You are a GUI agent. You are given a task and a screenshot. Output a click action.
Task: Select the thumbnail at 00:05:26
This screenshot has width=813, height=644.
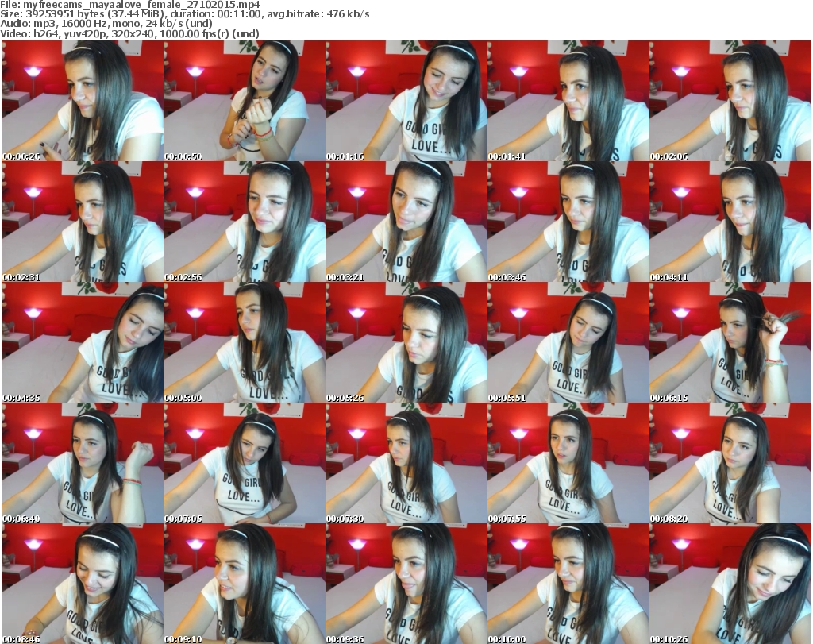pos(406,343)
